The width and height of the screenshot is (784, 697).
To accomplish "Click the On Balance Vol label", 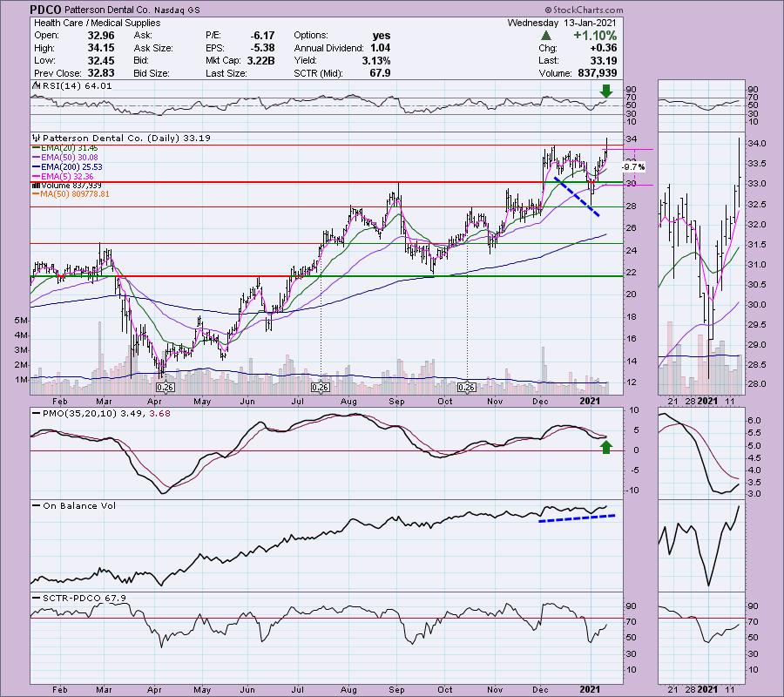I will tap(79, 506).
